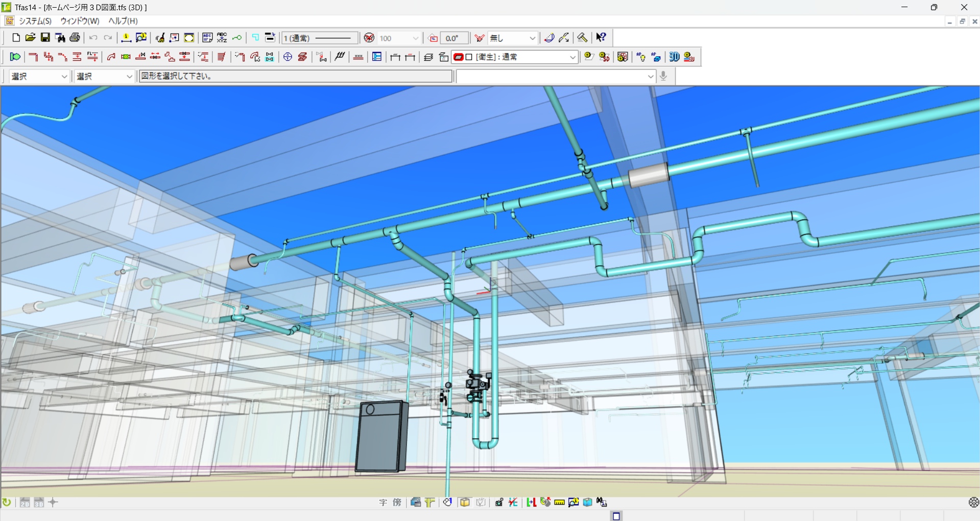
Task: Click the 3D view icon on the toolbar
Action: [674, 57]
